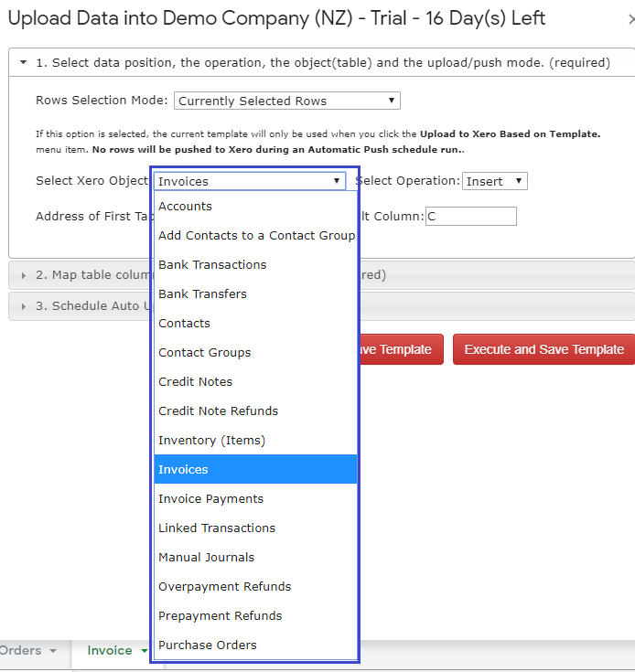Image resolution: width=635 pixels, height=672 pixels.
Task: Select the highlighted Invoices option
Action: click(255, 469)
